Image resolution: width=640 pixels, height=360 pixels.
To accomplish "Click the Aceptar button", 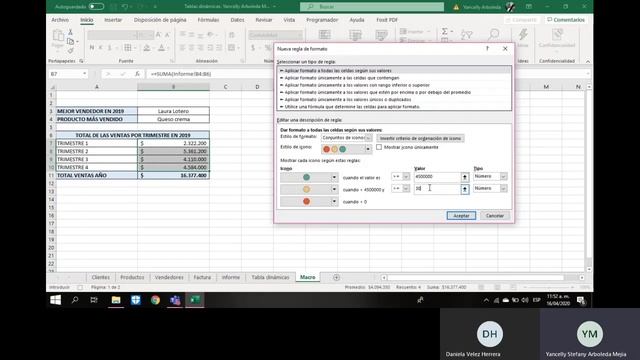I will [x=461, y=216].
